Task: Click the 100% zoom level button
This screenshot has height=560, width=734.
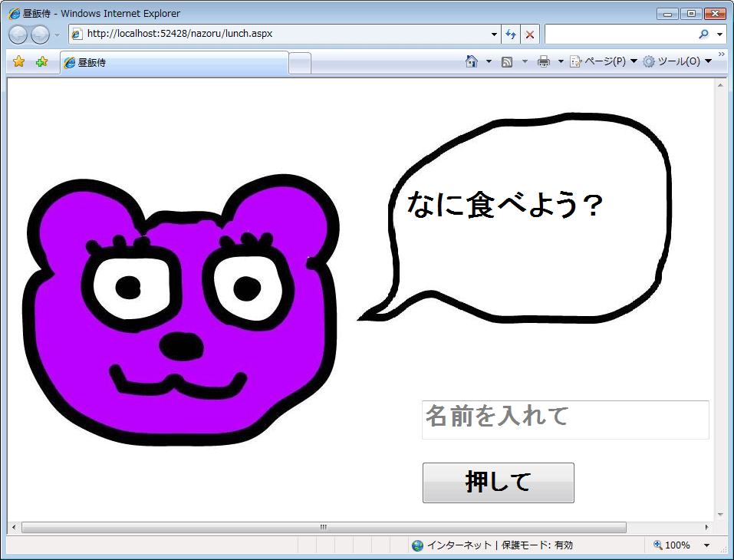Action: coord(672,545)
